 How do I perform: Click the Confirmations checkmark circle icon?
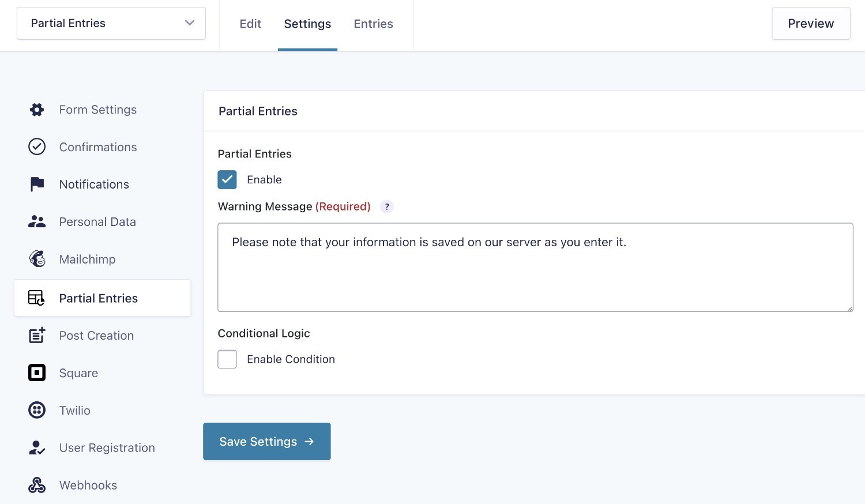coord(37,146)
